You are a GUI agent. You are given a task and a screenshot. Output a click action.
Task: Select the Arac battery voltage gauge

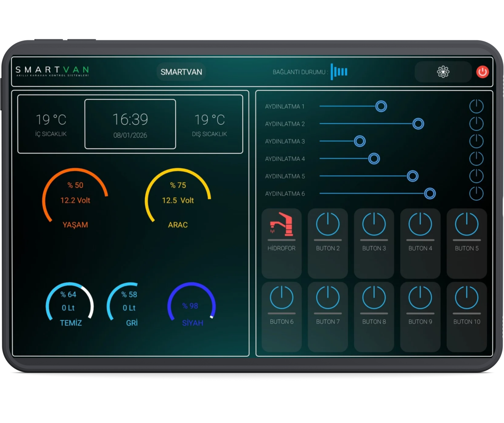[x=178, y=199]
